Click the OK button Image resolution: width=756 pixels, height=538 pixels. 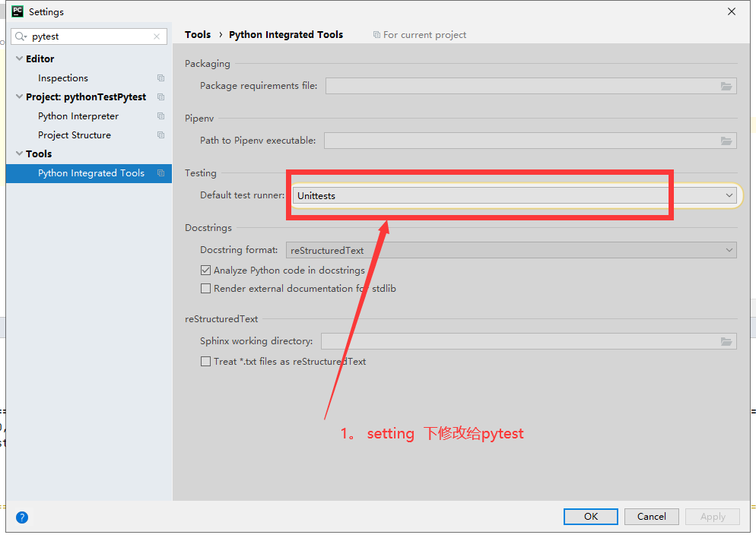(591, 516)
